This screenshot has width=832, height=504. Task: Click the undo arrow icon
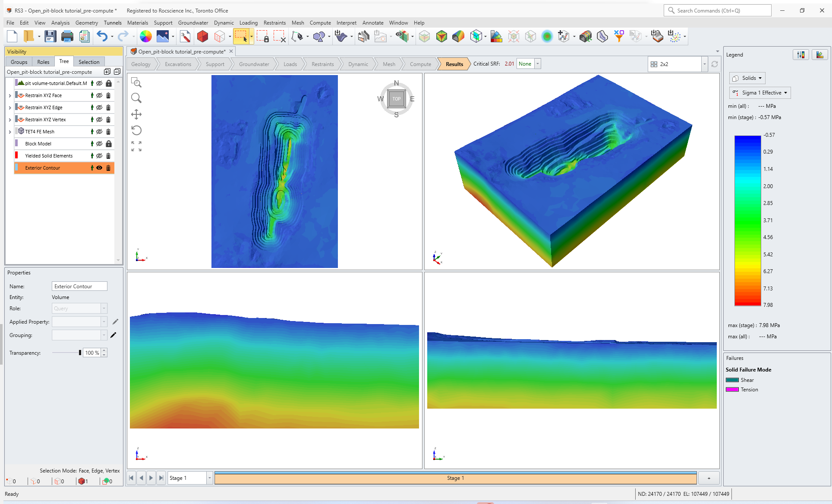102,37
